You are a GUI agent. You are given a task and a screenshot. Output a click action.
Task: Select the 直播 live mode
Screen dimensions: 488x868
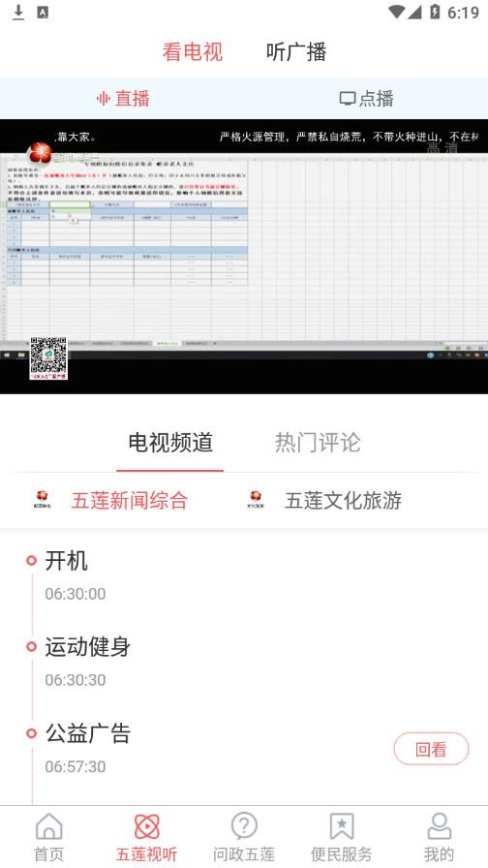tap(123, 99)
